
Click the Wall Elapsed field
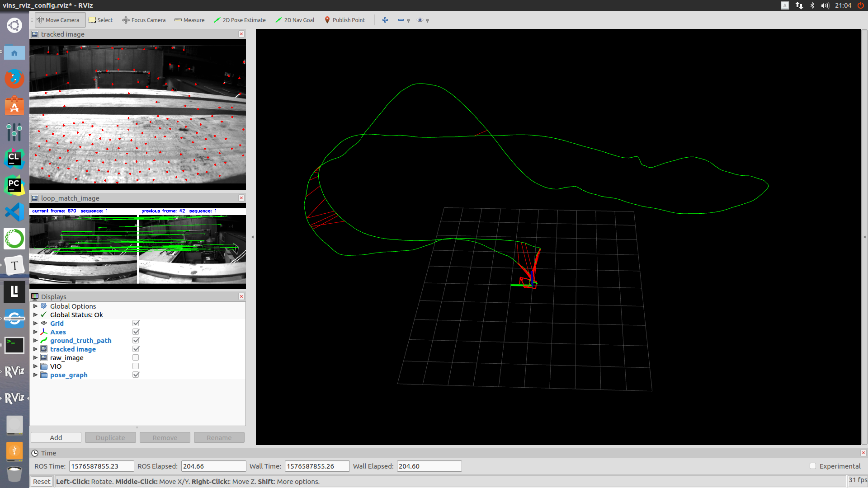pyautogui.click(x=429, y=466)
